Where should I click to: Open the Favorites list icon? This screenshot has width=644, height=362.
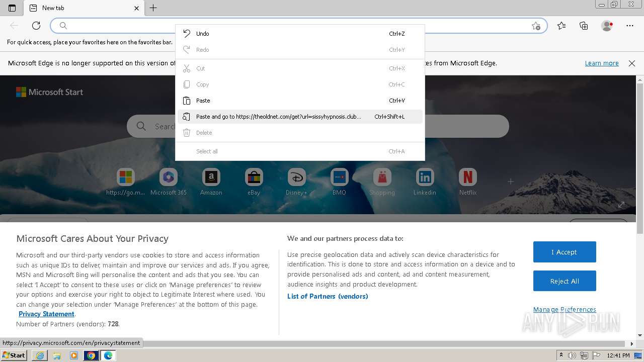pyautogui.click(x=561, y=26)
